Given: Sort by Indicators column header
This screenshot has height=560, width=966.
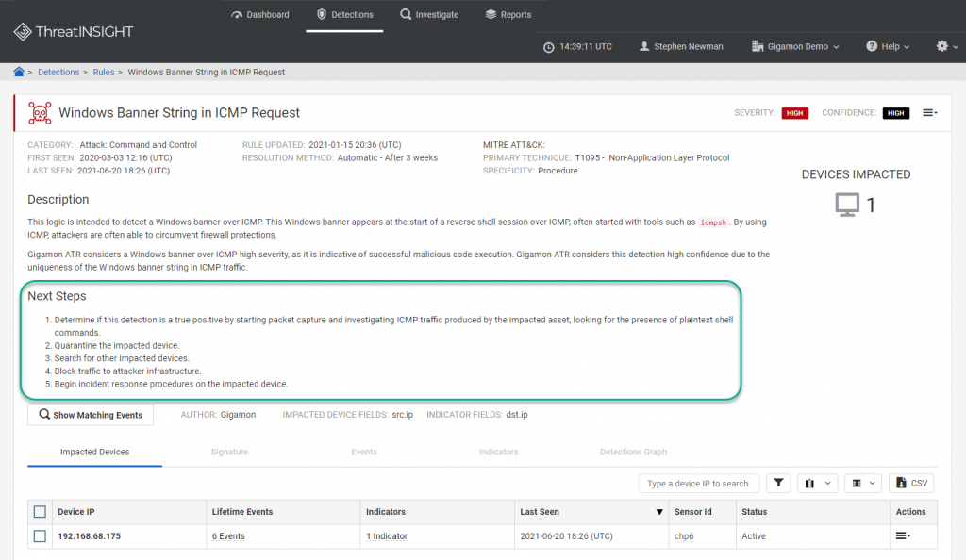Looking at the screenshot, I should [x=386, y=512].
